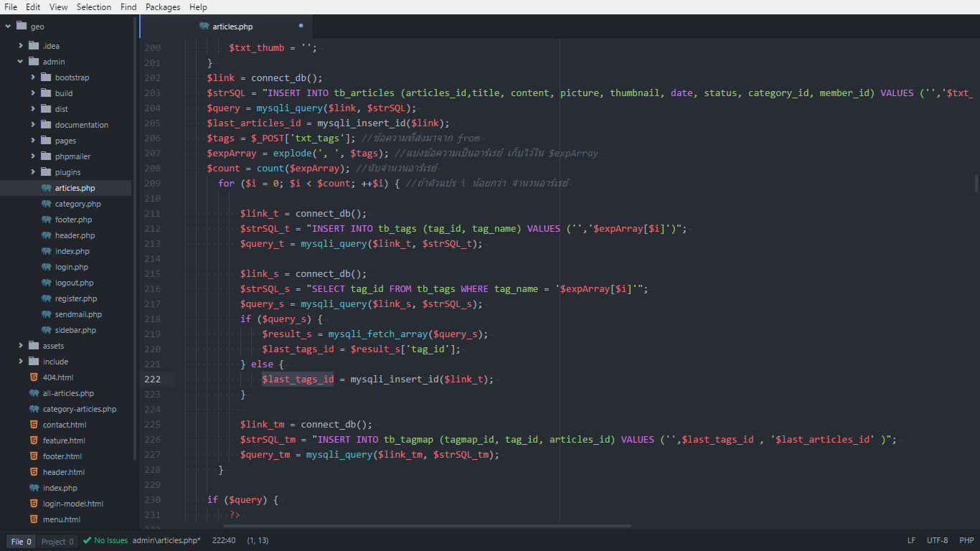Click the PHP icon beside login.php
The width and height of the screenshot is (980, 551).
[46, 267]
